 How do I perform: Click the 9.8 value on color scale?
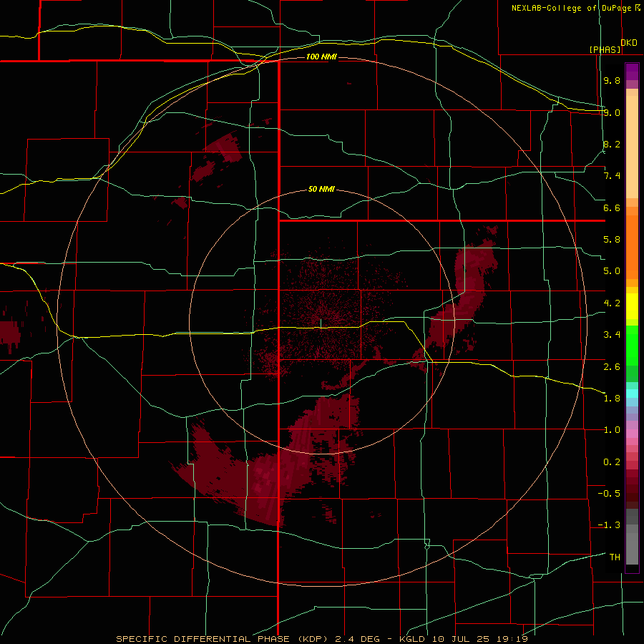pyautogui.click(x=612, y=80)
